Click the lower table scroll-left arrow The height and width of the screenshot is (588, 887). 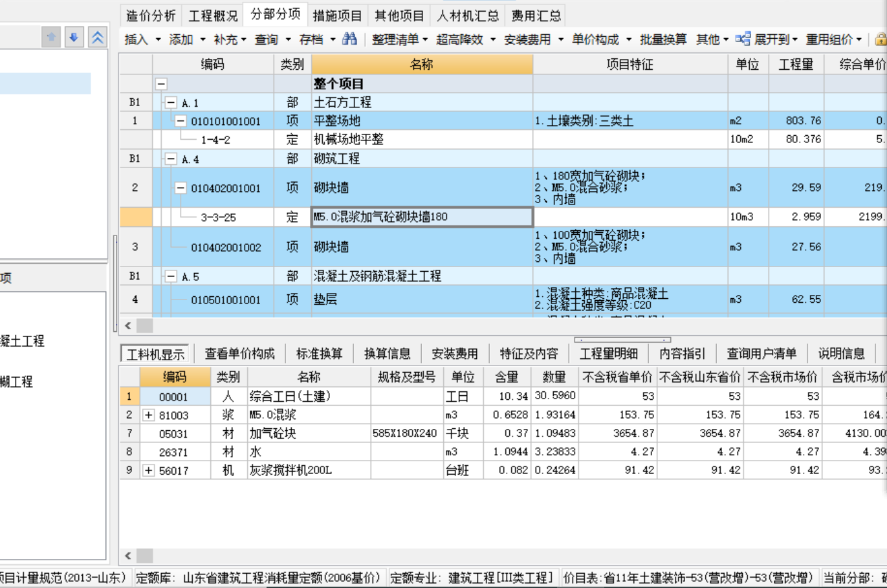(128, 555)
